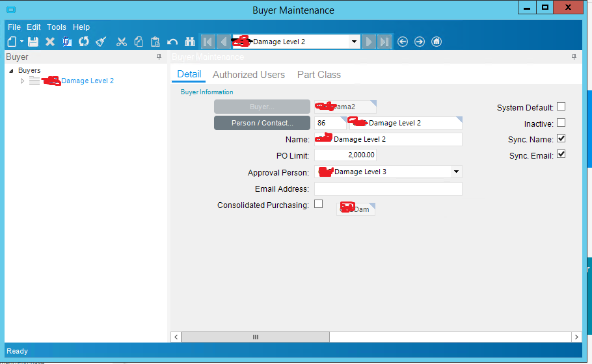This screenshot has height=364, width=592.
Task: Collapse the Buyers tree root node
Action: (11, 71)
